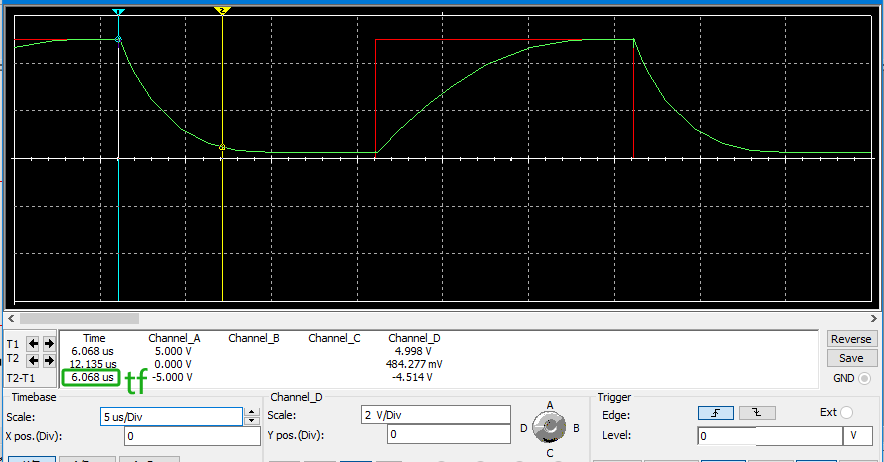Move cursor T1 right with arrow button
This screenshot has width=884, height=462.
[49, 343]
